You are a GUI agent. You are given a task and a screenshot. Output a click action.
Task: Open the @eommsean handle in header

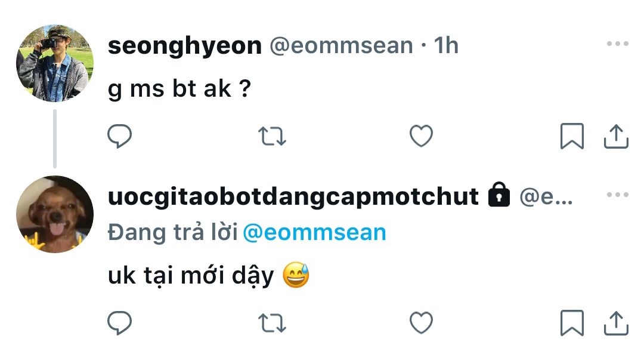341,45
